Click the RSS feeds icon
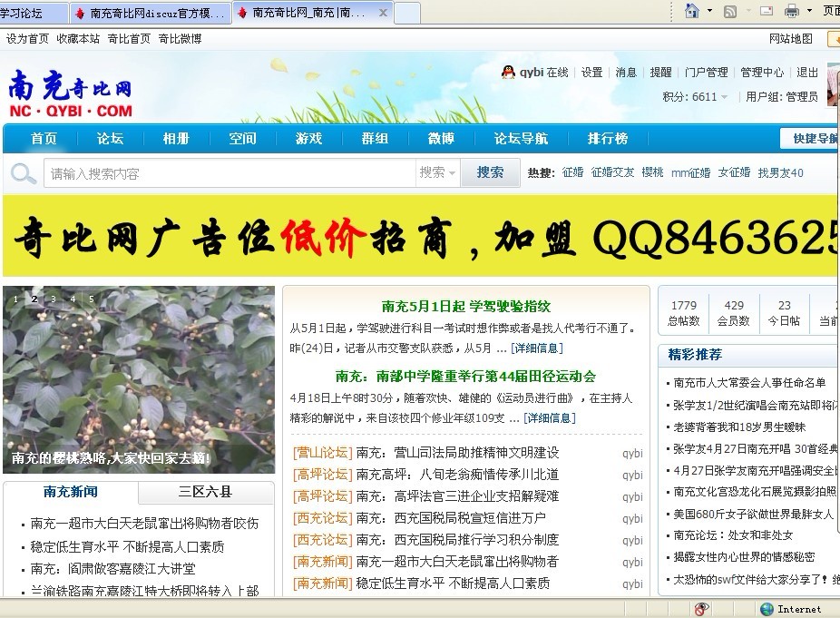 pyautogui.click(x=729, y=11)
